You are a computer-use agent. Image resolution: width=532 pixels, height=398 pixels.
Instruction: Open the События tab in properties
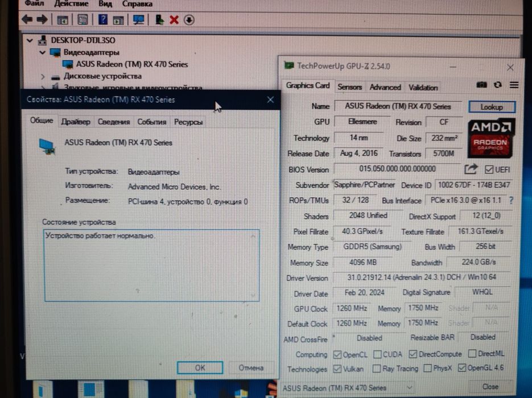pos(152,122)
